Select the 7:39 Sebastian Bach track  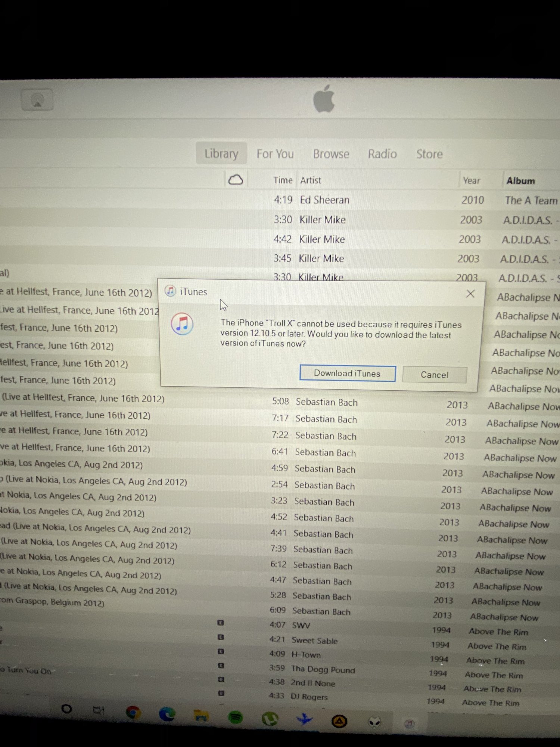(x=280, y=550)
